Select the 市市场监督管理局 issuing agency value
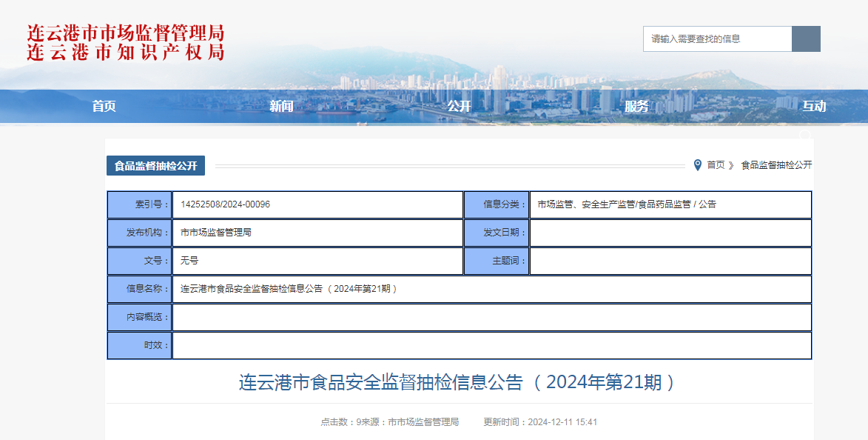The width and height of the screenshot is (868, 440). (216, 233)
